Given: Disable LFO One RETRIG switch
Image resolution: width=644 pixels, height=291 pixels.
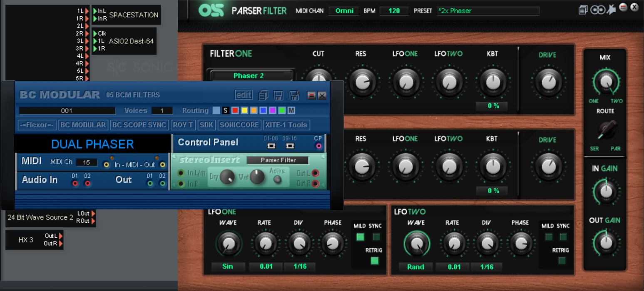Looking at the screenshot, I should (x=375, y=261).
